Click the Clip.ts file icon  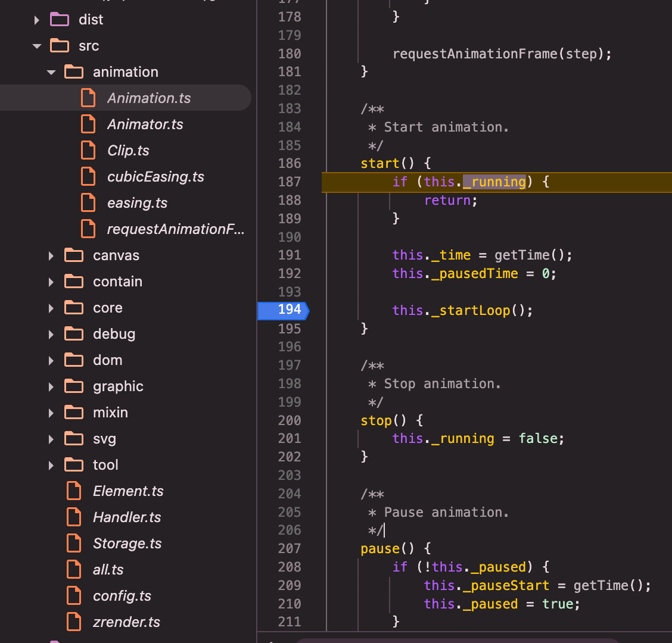pyautogui.click(x=88, y=151)
